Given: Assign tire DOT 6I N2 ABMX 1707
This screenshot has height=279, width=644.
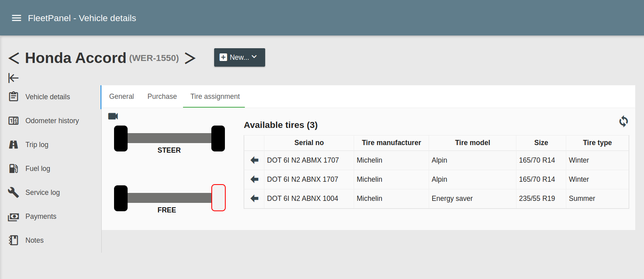Looking at the screenshot, I should pos(254,160).
